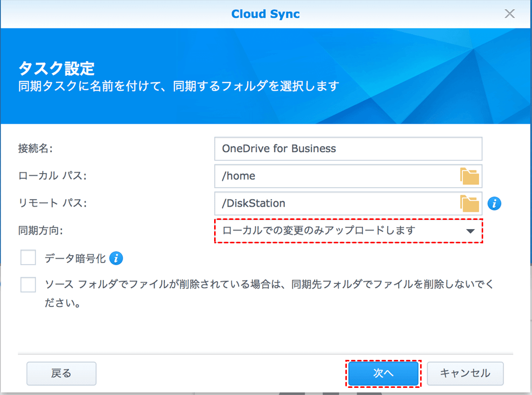Show the info tooltip for データ暗号化
The image size is (532, 395).
point(116,259)
